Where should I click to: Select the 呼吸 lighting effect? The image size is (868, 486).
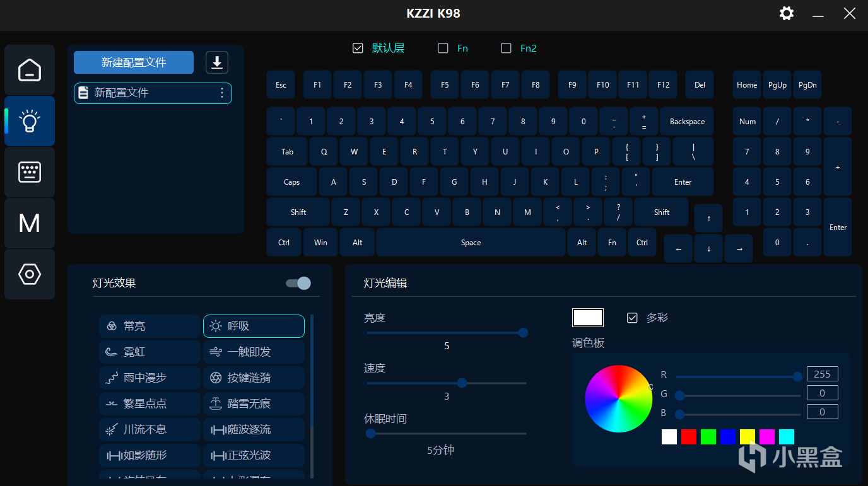[254, 326]
